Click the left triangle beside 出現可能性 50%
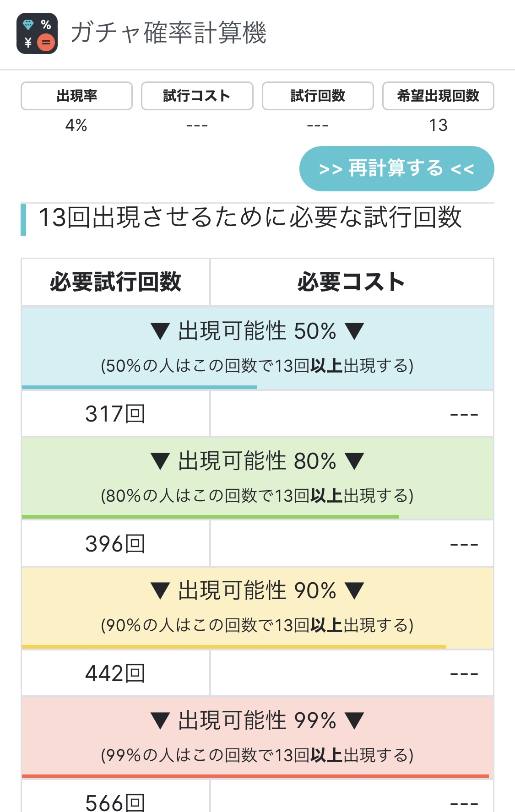Image resolution: width=515 pixels, height=812 pixels. [x=160, y=331]
